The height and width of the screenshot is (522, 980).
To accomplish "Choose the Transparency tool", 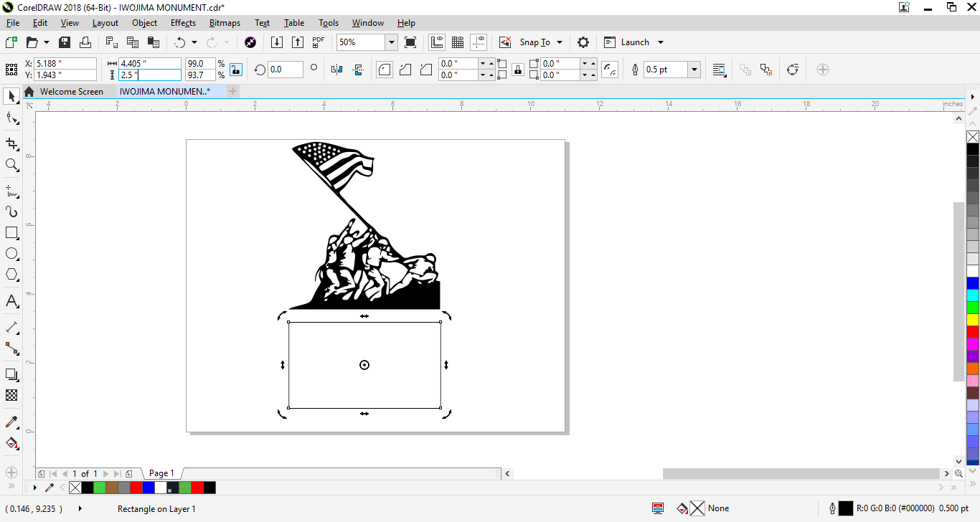I will point(11,395).
